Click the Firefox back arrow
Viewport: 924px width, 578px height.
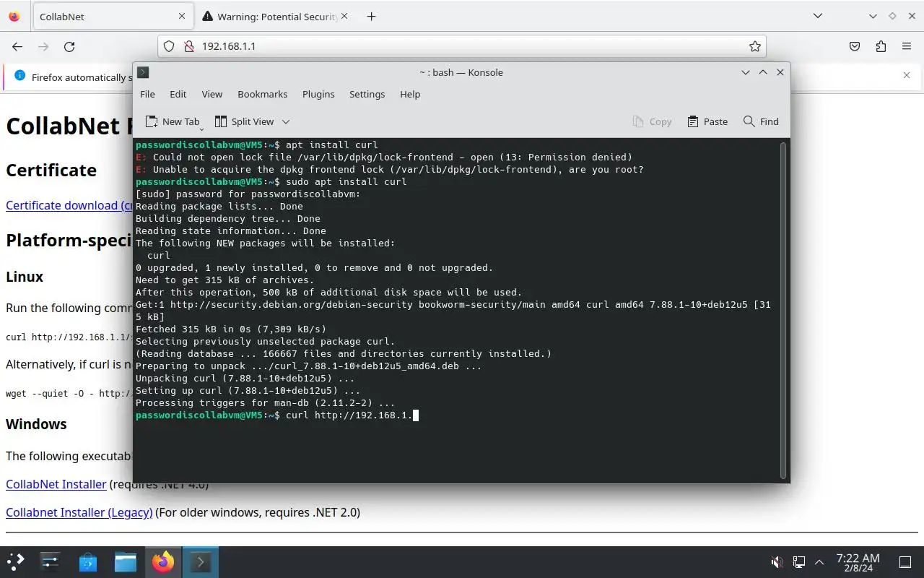(x=17, y=46)
